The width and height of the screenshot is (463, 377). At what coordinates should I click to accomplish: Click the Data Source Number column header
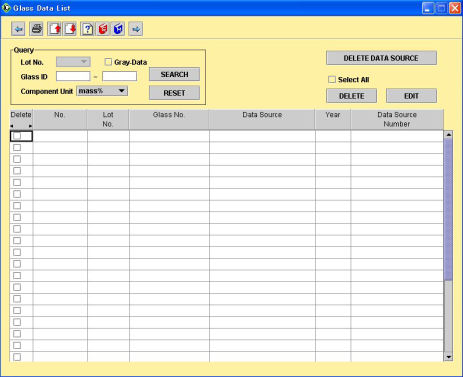point(397,119)
